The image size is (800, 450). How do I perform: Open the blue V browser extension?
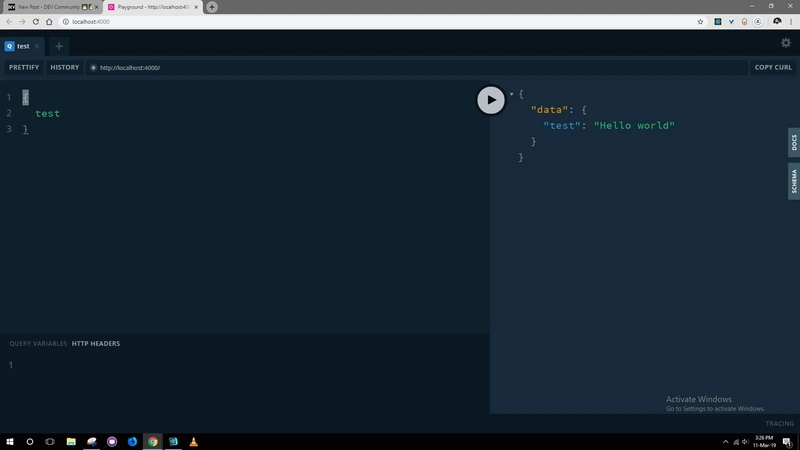tap(731, 21)
